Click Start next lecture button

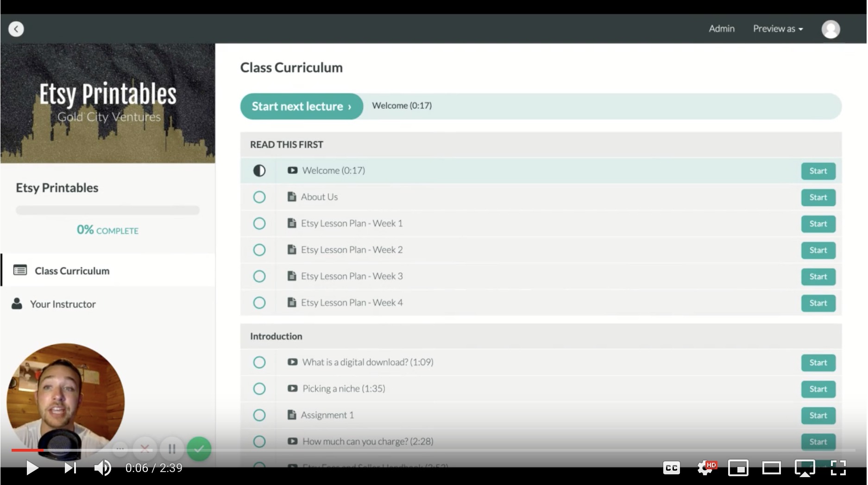[302, 106]
